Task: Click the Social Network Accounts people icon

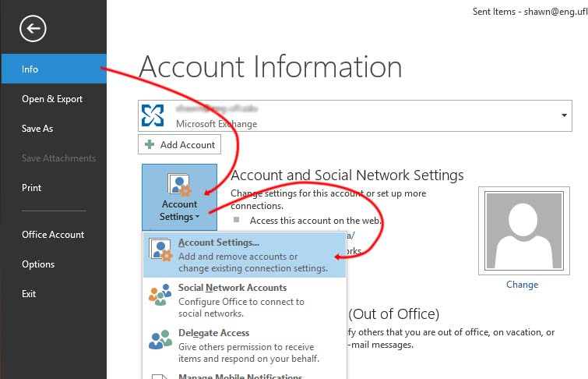Action: 160,295
